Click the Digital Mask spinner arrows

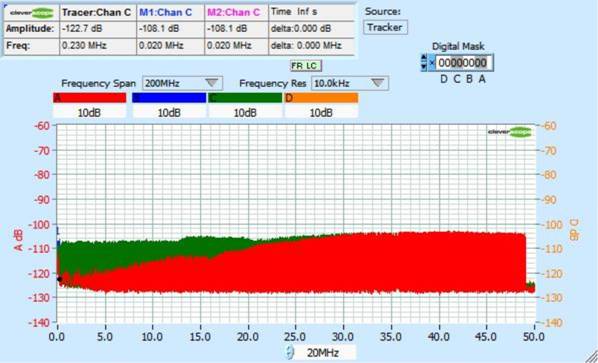click(424, 63)
